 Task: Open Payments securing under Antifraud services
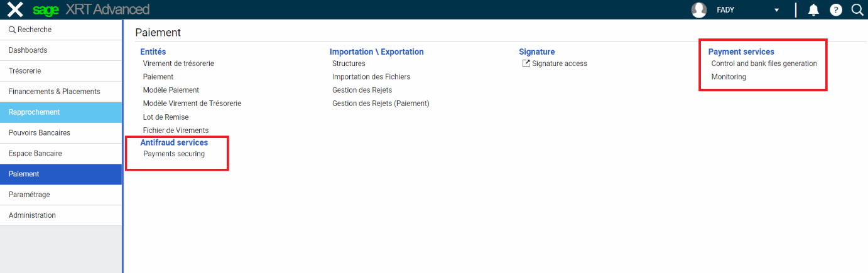pyautogui.click(x=174, y=154)
